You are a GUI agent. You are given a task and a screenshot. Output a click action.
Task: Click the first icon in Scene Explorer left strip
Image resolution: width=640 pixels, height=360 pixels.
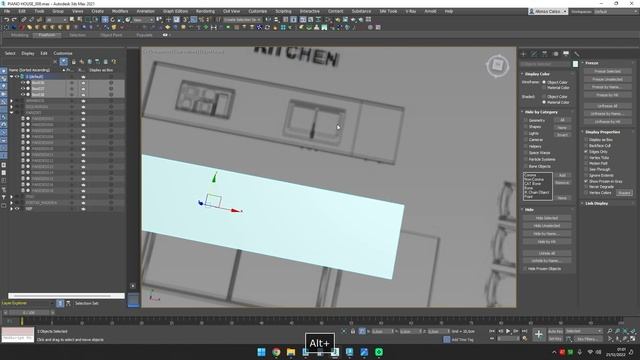pyautogui.click(x=4, y=71)
